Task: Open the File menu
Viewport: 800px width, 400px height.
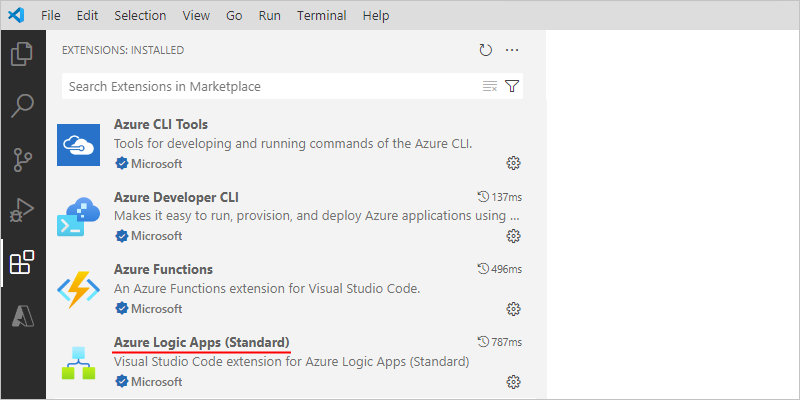Action: [51, 16]
